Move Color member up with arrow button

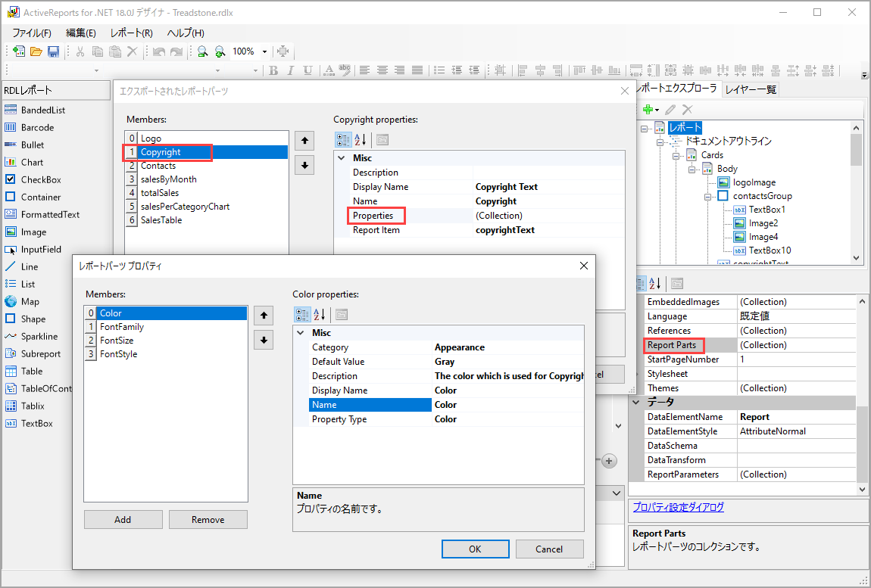[x=264, y=316]
